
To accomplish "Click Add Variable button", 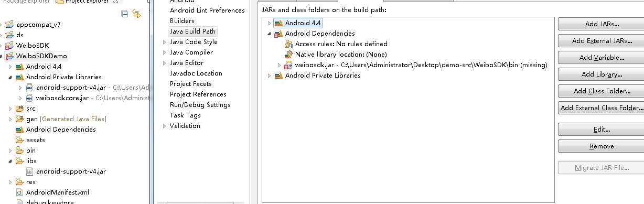I will pos(602,58).
